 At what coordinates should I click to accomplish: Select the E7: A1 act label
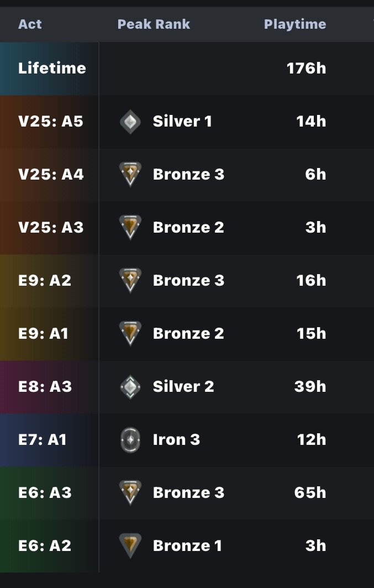(43, 439)
